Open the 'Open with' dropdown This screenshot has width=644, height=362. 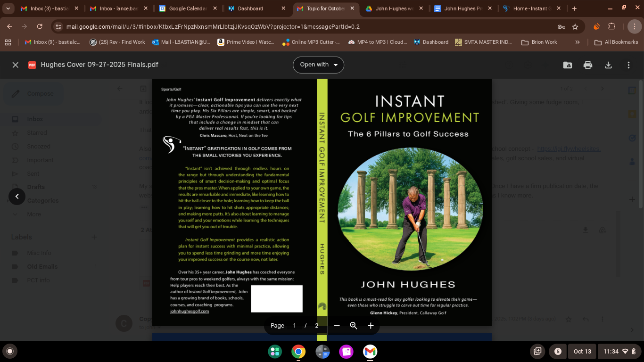point(318,65)
